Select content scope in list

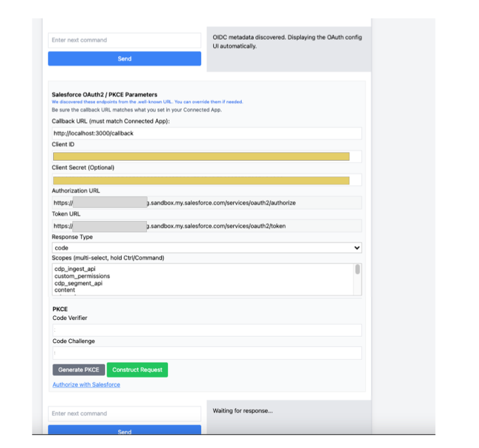64,290
